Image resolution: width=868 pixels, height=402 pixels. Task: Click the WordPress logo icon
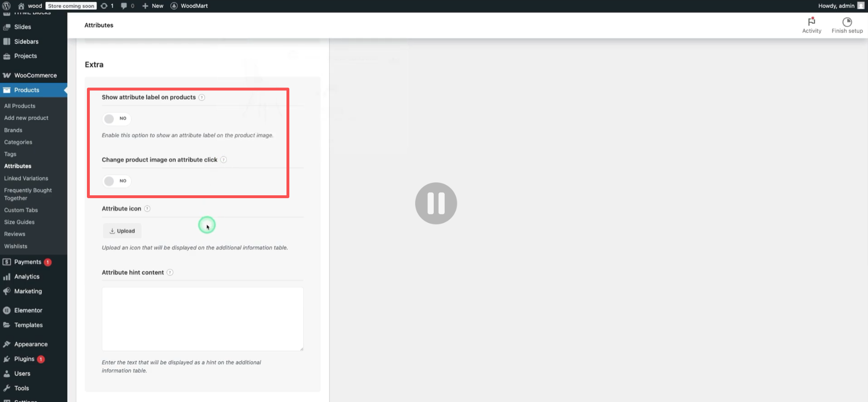point(6,6)
